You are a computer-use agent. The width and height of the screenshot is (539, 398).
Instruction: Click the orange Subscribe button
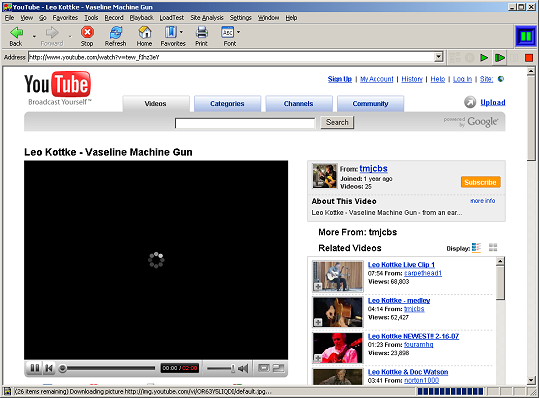pyautogui.click(x=481, y=182)
